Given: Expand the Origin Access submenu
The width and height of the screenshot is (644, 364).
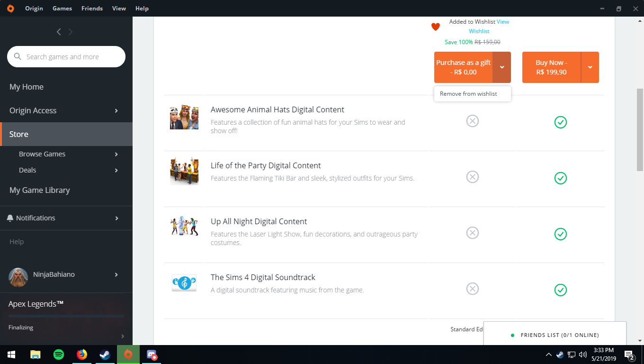Looking at the screenshot, I should click(x=116, y=111).
